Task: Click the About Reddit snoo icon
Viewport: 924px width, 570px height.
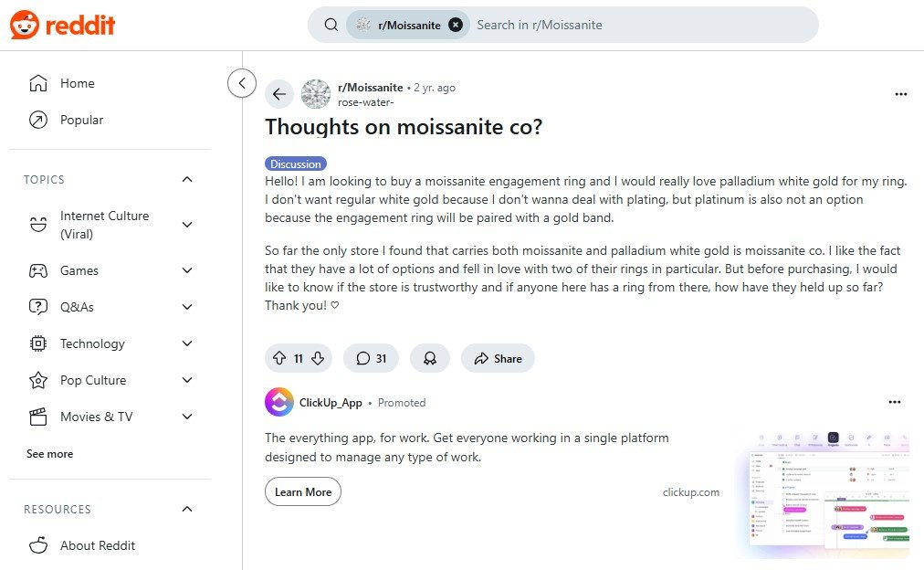Action: tap(38, 545)
